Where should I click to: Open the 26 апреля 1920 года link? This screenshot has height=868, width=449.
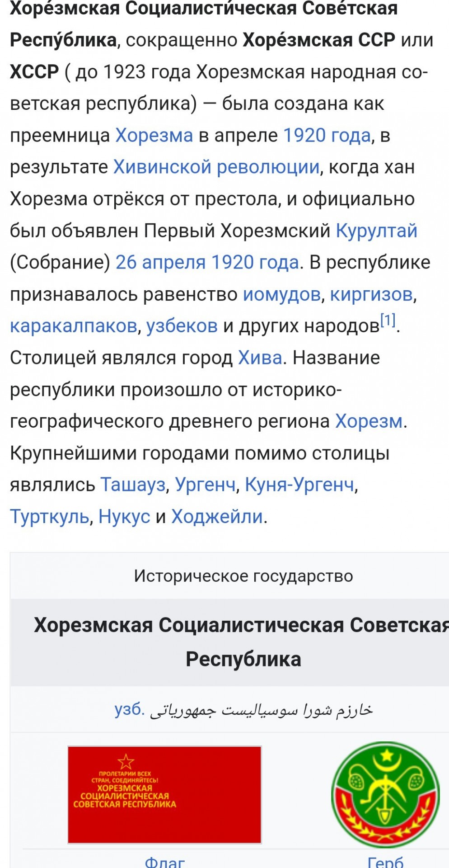pyautogui.click(x=207, y=262)
